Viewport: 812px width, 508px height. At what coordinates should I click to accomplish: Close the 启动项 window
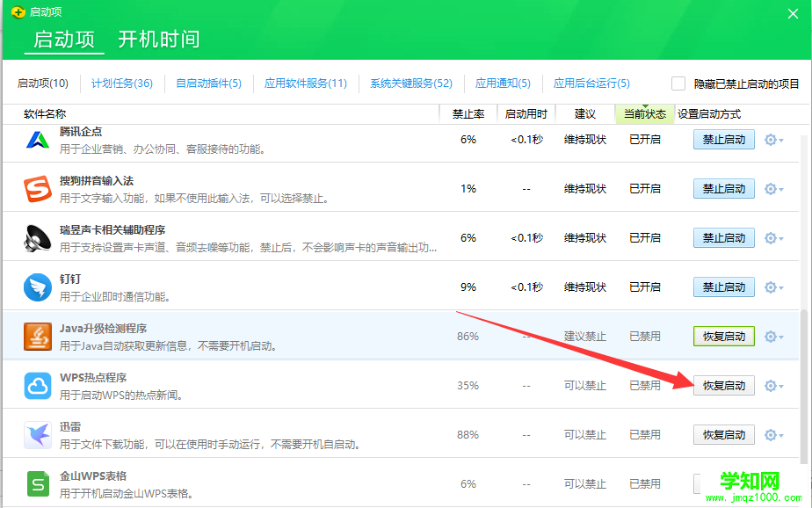pyautogui.click(x=793, y=14)
